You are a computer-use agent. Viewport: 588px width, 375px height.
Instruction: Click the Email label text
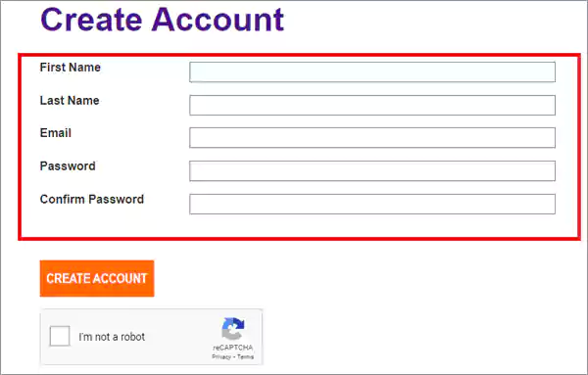pos(56,133)
